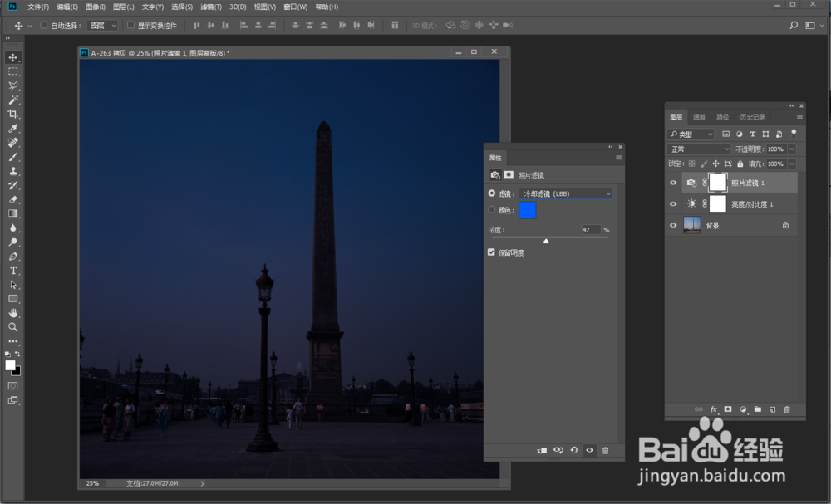This screenshot has width=831, height=504.
Task: Select the Eyedropper tool
Action: click(13, 129)
